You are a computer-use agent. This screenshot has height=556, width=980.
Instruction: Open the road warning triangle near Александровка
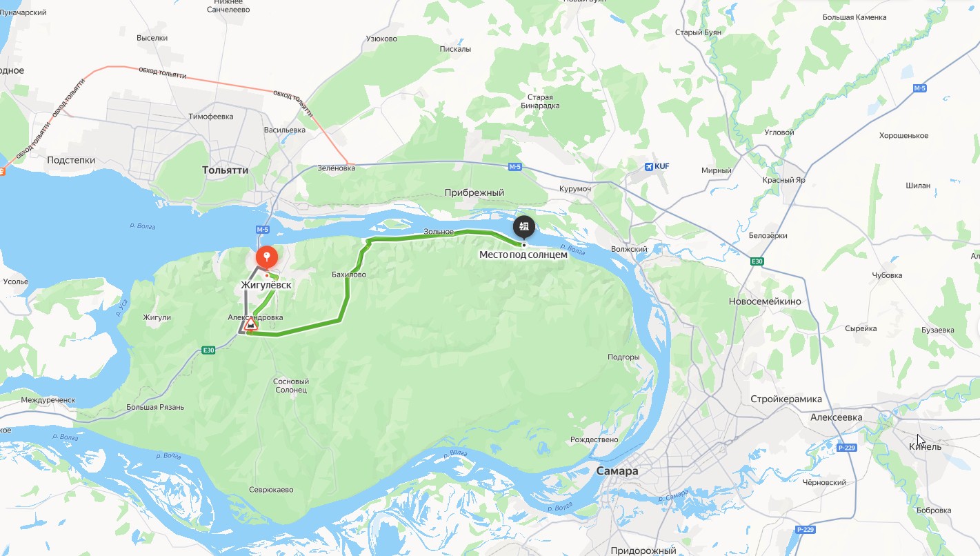tap(251, 324)
